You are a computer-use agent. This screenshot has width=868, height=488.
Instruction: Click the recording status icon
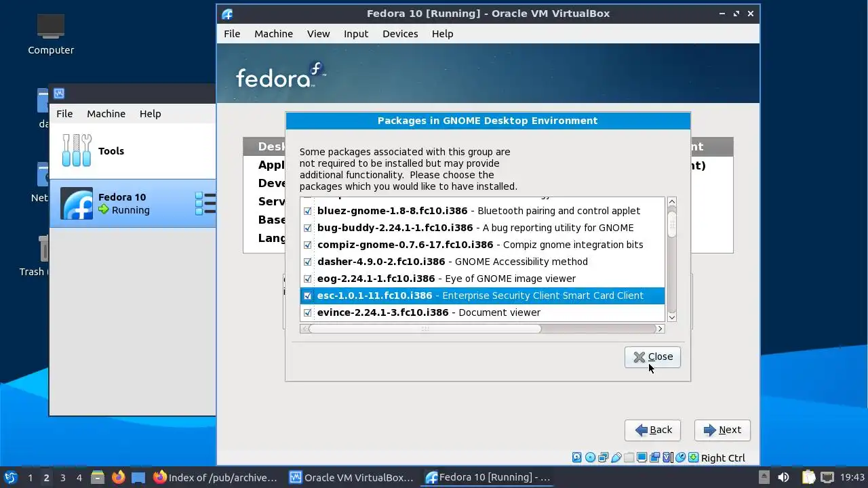(x=655, y=457)
